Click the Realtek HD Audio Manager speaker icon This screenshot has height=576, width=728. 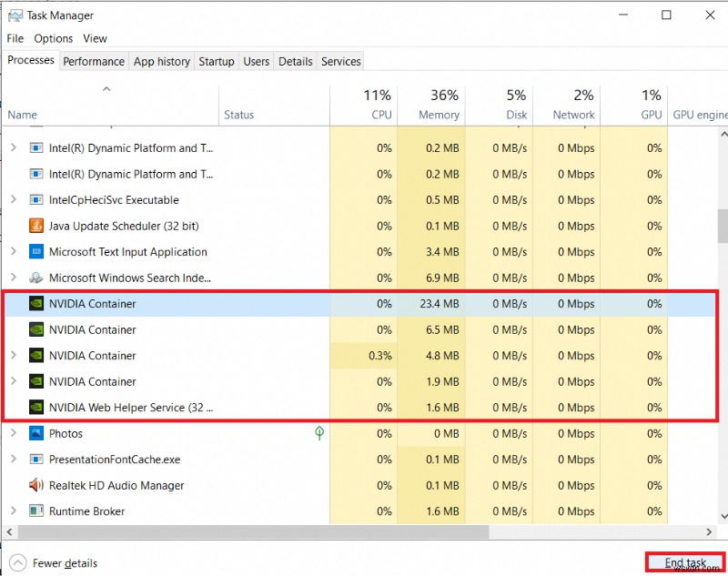(x=36, y=485)
